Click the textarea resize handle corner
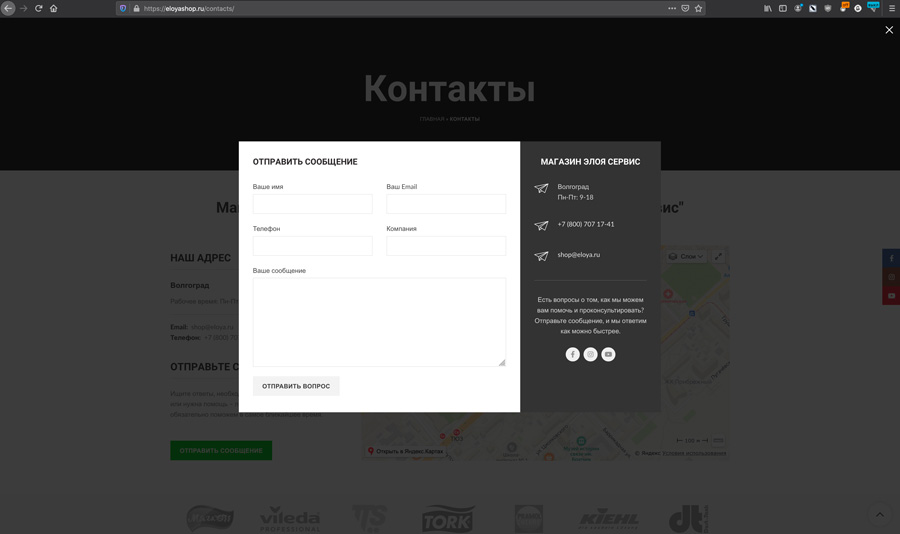The width and height of the screenshot is (900, 534). click(502, 362)
